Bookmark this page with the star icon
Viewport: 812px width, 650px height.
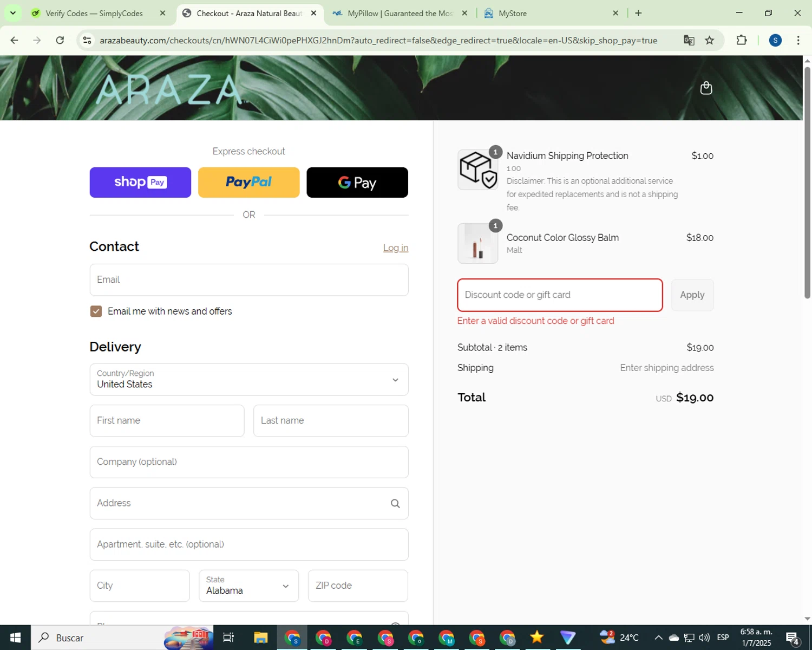(x=710, y=41)
